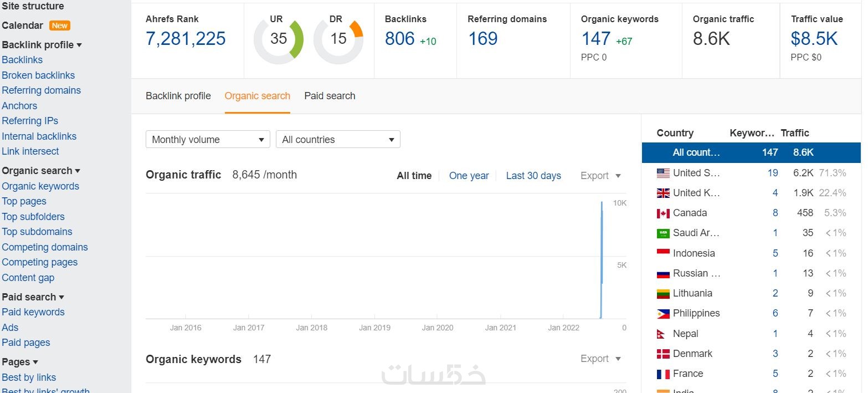The width and height of the screenshot is (868, 393).
Task: Click the France flag icon
Action: (x=663, y=374)
